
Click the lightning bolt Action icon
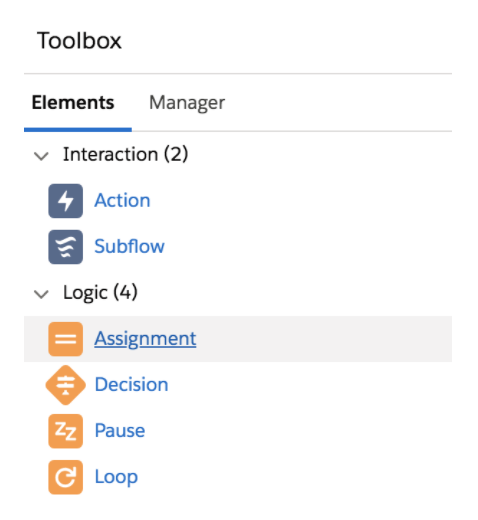(x=66, y=201)
